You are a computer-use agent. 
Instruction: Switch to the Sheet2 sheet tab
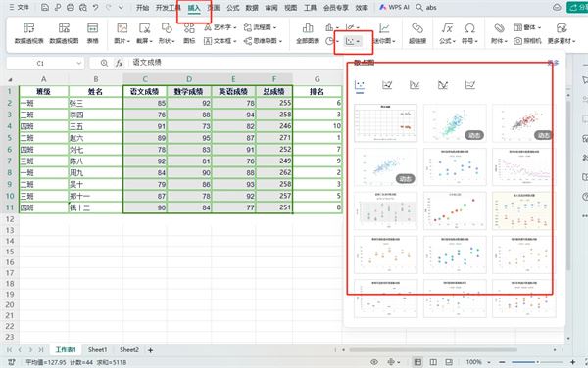pyautogui.click(x=129, y=350)
